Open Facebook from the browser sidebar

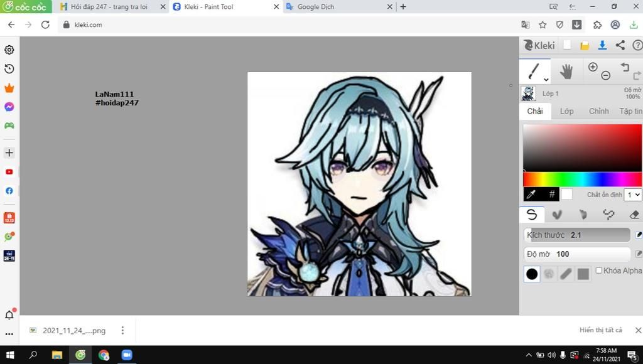pos(9,191)
